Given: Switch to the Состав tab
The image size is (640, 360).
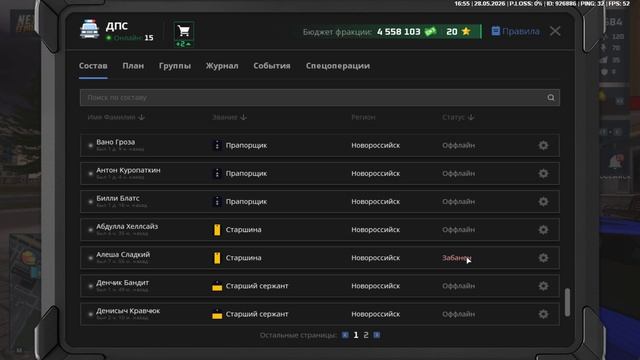Looking at the screenshot, I should click(93, 66).
